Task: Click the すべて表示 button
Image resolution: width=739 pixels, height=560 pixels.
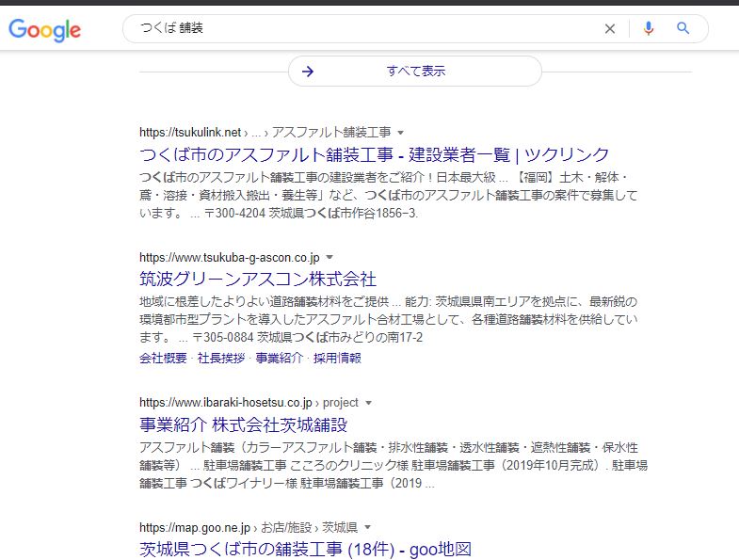Action: [415, 72]
